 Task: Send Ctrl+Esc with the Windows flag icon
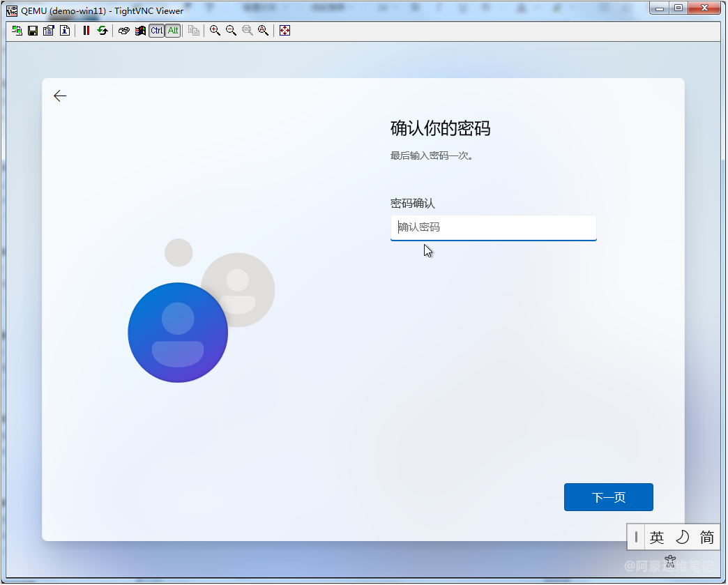140,31
